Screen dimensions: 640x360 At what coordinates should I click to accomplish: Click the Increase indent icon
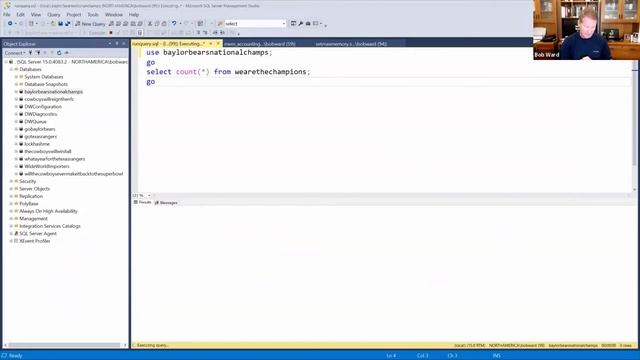pos(222,33)
